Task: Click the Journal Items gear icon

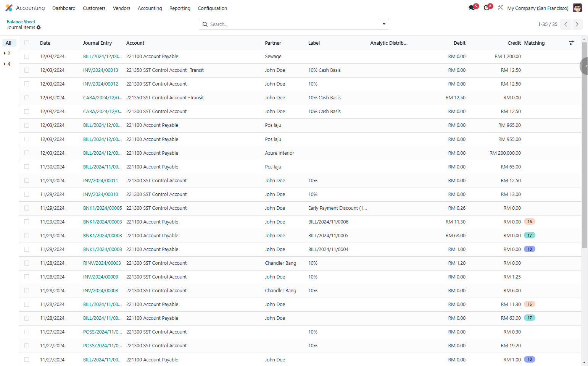Action: point(39,28)
